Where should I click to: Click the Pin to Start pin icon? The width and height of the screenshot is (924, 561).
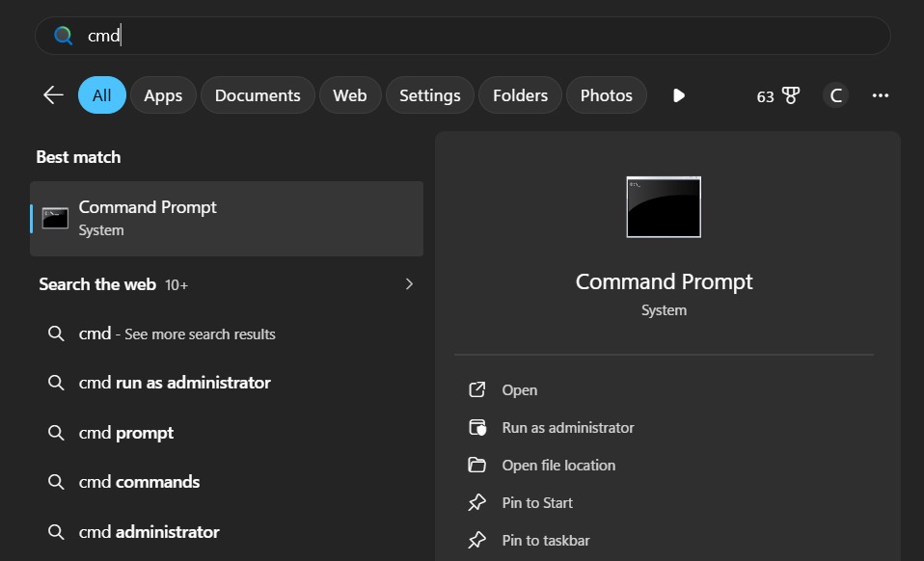[x=476, y=503]
